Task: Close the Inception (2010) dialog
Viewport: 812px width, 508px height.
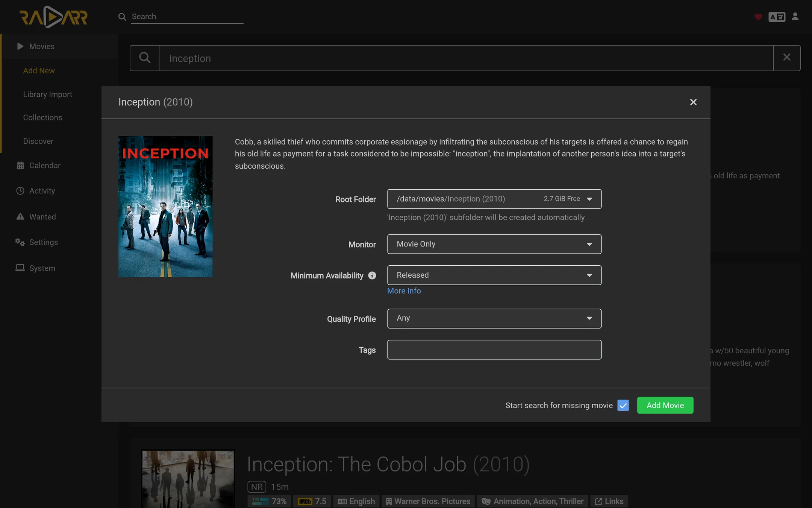Action: click(693, 102)
